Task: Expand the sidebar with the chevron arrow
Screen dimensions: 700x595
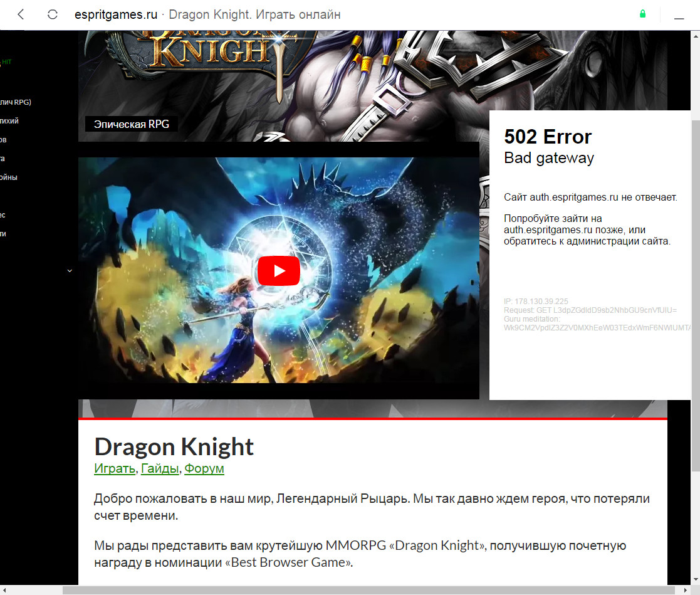Action: [x=70, y=271]
